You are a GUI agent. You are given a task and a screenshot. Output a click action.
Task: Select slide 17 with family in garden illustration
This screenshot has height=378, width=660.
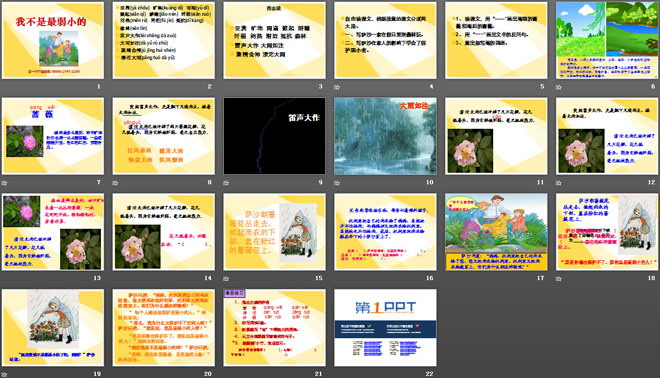coord(496,232)
